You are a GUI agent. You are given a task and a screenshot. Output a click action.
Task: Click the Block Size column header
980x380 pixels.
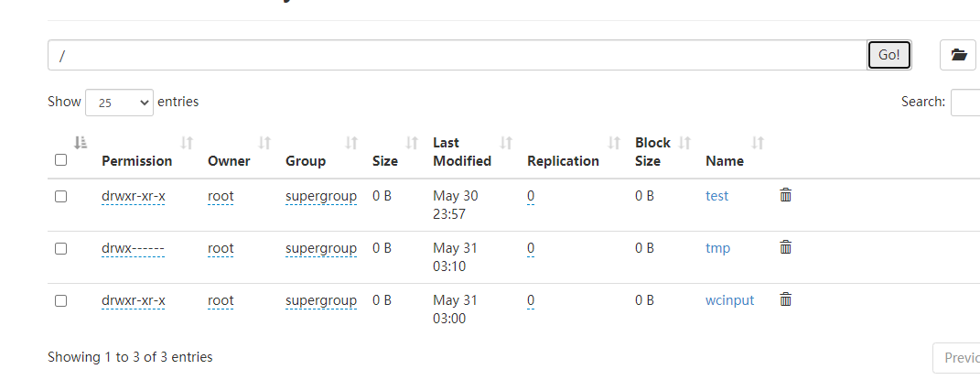[x=652, y=152]
